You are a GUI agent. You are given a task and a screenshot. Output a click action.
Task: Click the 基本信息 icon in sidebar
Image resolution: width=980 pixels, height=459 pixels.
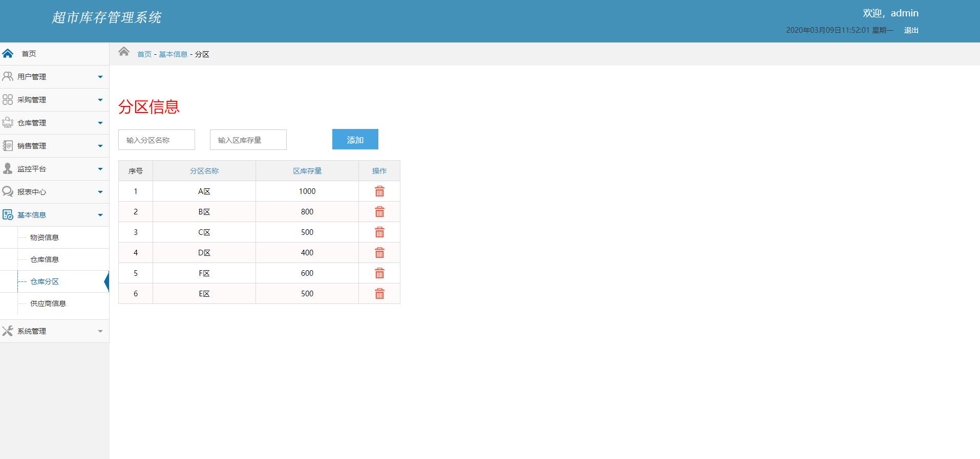click(8, 215)
